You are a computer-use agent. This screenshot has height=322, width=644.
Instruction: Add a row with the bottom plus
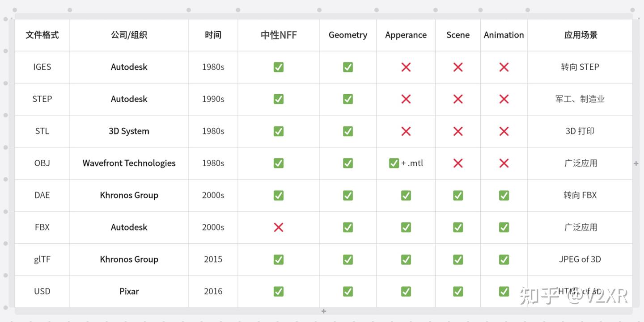tap(324, 311)
